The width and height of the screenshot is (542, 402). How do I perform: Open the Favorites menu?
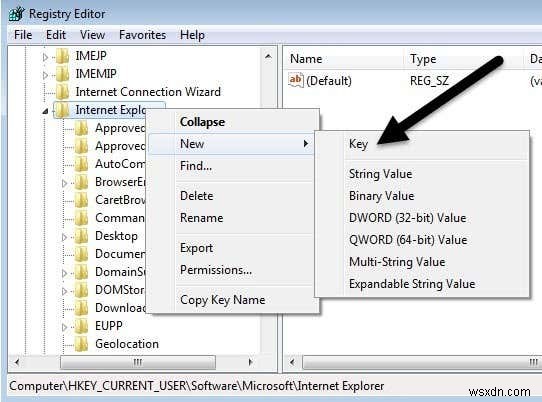coord(142,35)
